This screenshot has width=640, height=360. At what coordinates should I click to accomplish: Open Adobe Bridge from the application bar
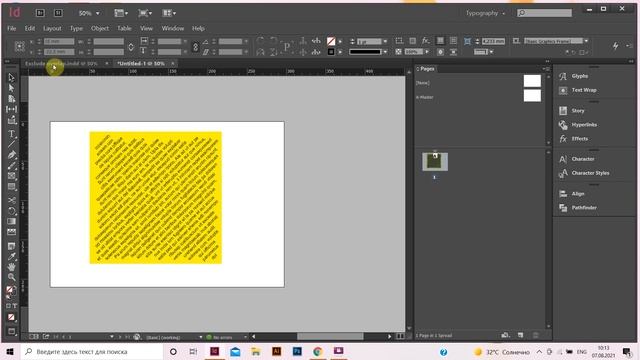coord(40,13)
